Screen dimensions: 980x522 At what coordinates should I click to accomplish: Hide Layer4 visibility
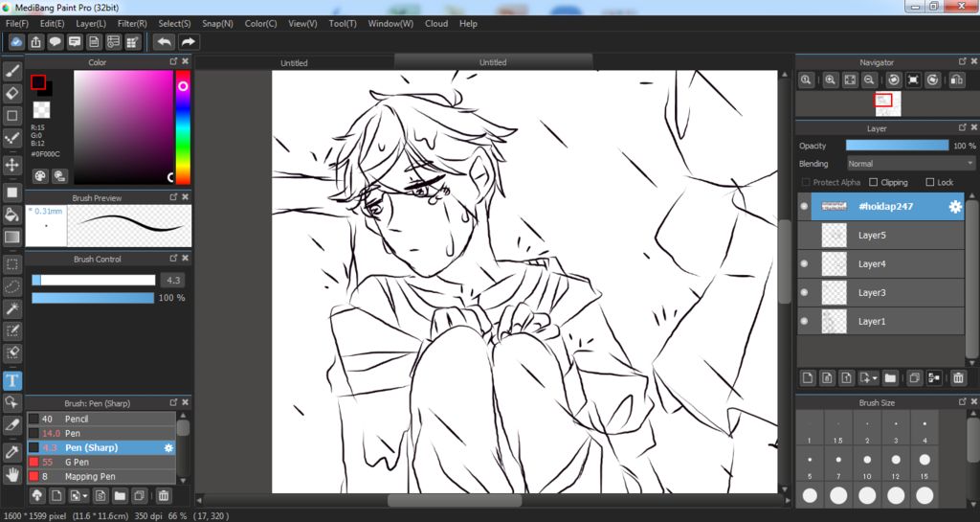pyautogui.click(x=804, y=263)
